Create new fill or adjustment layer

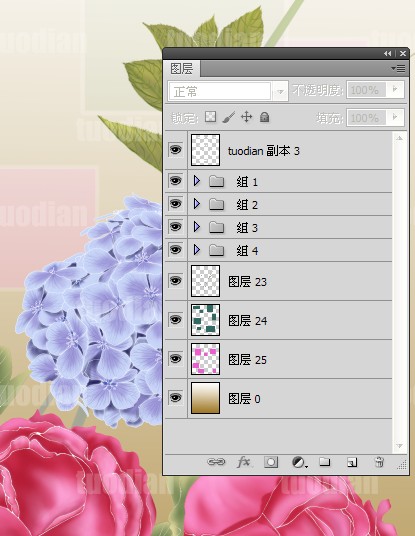tap(300, 463)
